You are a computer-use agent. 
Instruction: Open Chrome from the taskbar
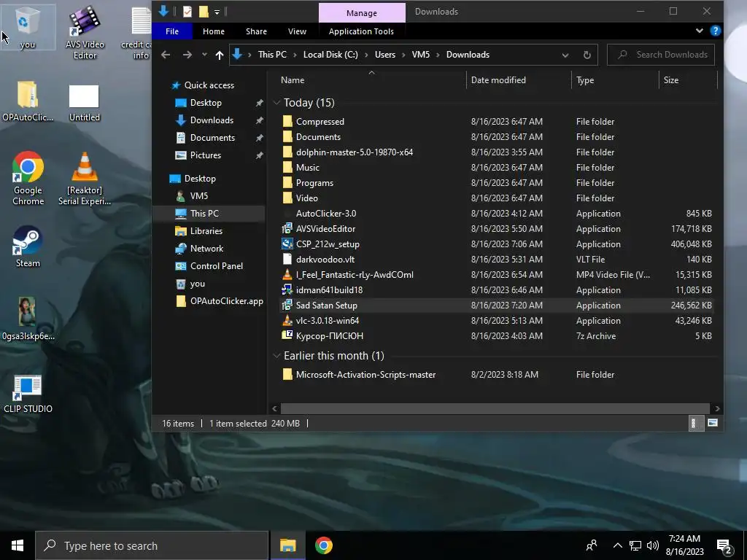(x=323, y=545)
